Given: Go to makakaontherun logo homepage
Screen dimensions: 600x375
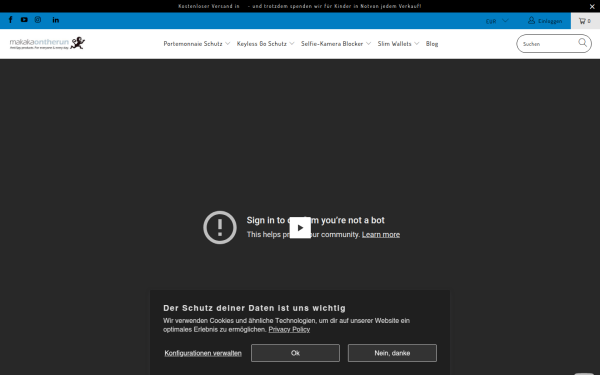Looking at the screenshot, I should (47, 43).
